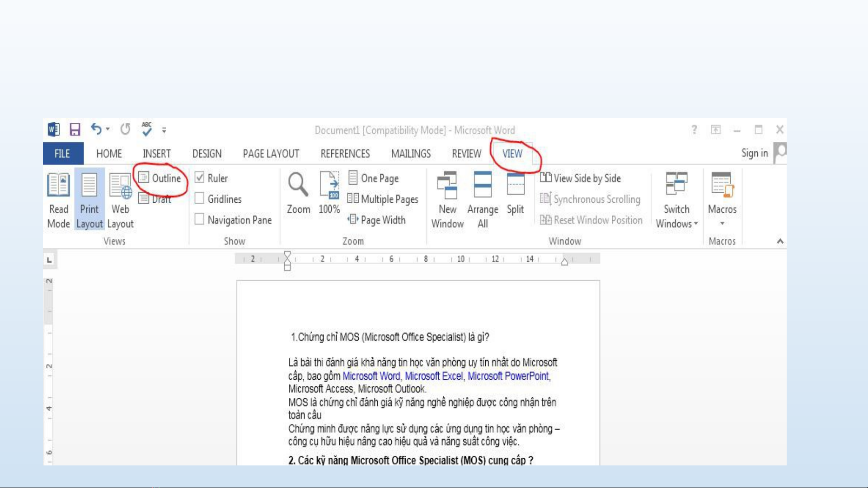Redo the last action
This screenshot has width=868, height=488.
(x=125, y=130)
